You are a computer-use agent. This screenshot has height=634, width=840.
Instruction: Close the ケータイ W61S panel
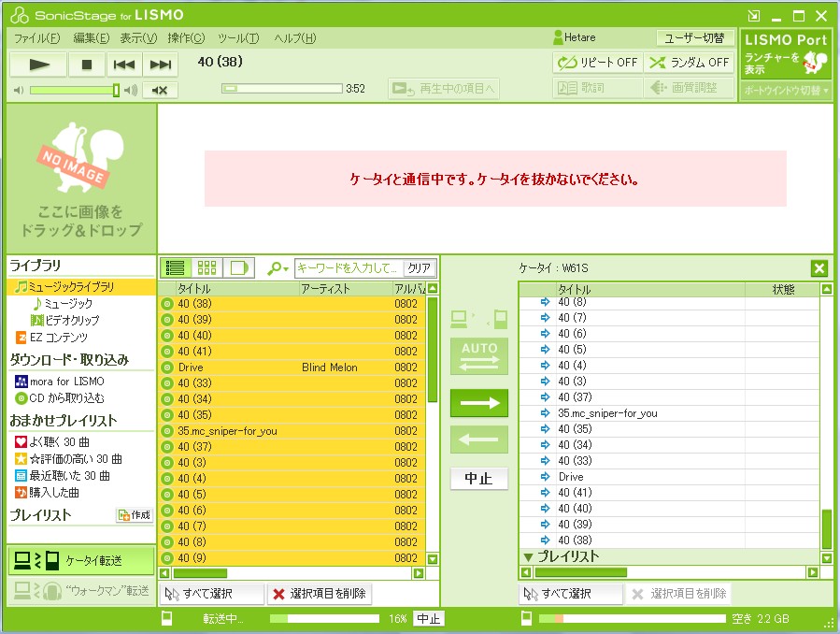(819, 268)
